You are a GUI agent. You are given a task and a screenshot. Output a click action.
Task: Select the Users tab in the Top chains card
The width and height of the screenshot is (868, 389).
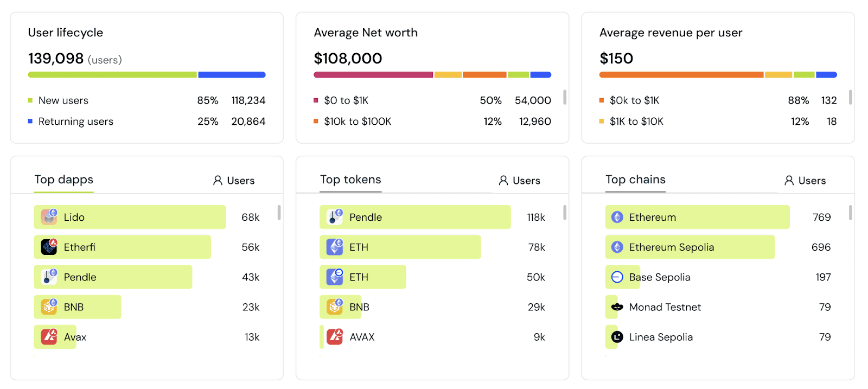tap(805, 181)
